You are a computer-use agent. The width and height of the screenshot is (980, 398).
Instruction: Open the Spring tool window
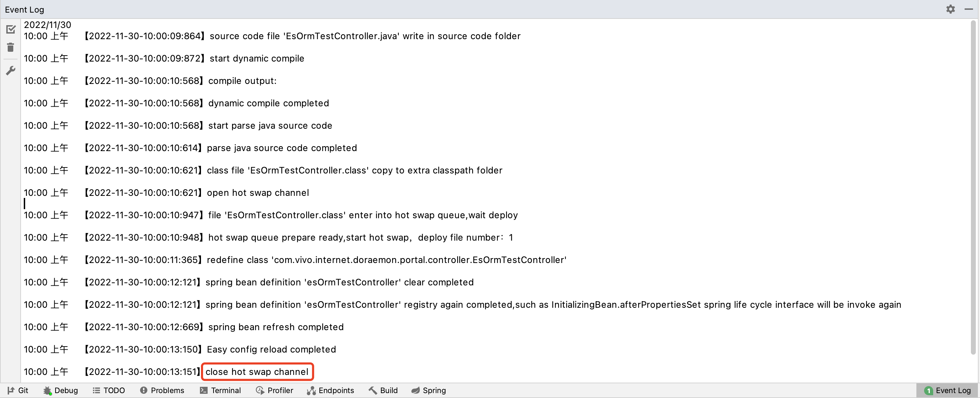click(429, 390)
